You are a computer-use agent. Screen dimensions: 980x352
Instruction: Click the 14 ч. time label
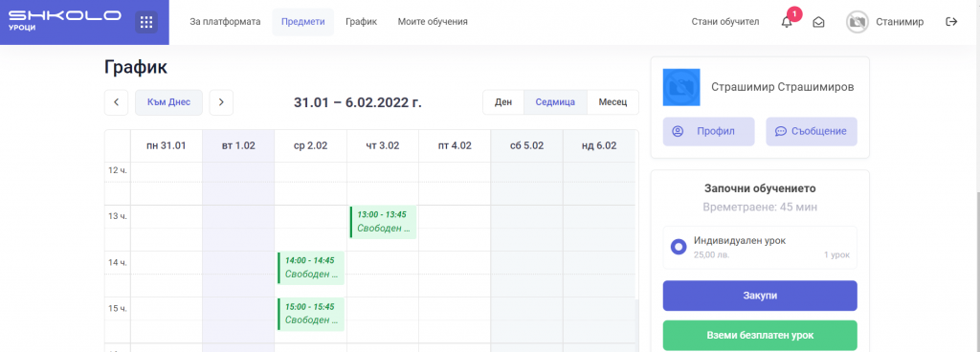click(x=118, y=263)
